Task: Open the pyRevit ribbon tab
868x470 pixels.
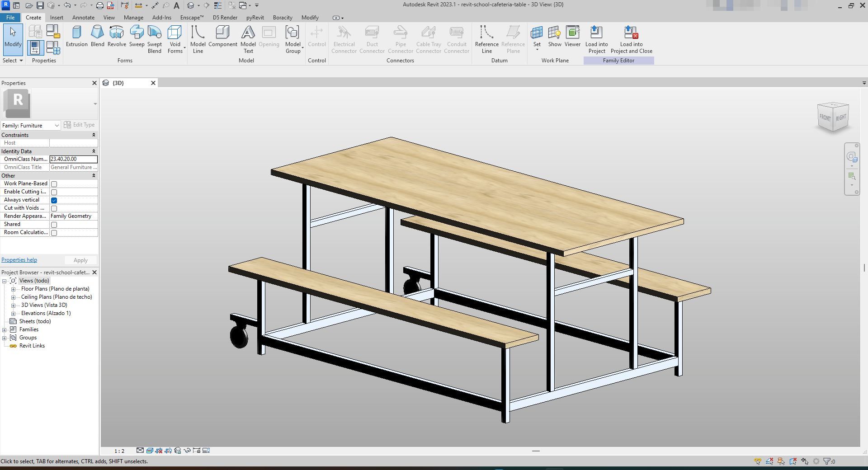Action: (x=255, y=18)
